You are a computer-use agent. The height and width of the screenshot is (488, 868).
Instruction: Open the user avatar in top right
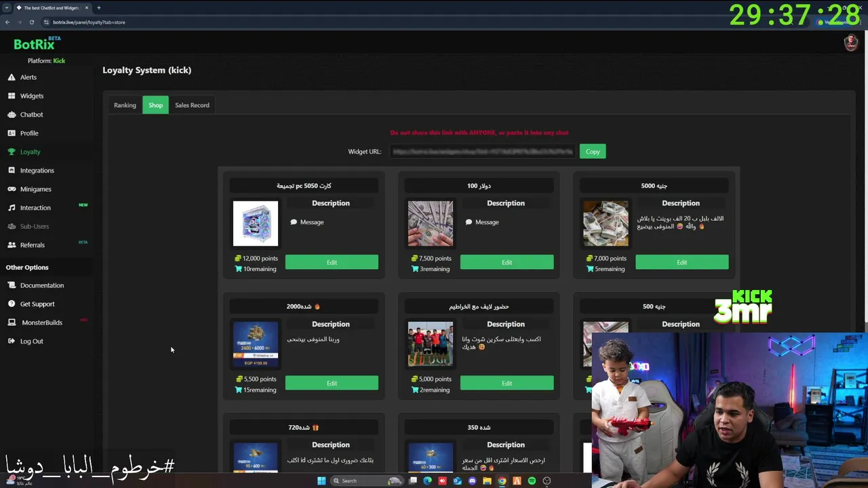click(850, 43)
